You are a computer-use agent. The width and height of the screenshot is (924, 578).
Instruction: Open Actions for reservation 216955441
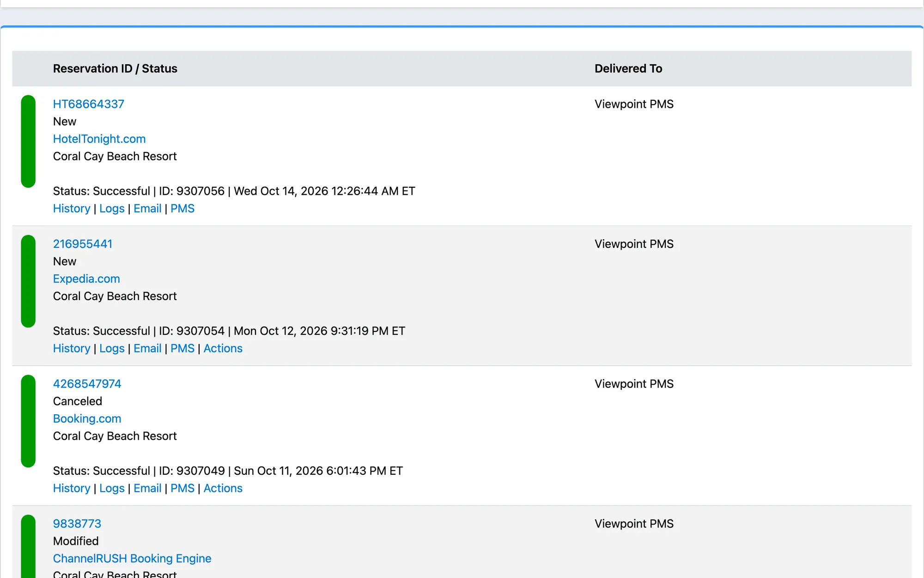pos(223,348)
